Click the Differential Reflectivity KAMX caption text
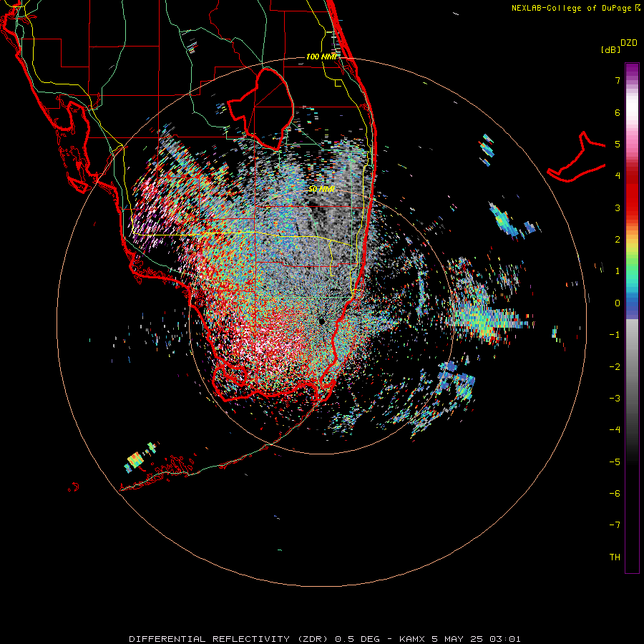This screenshot has width=644, height=644. click(324, 639)
